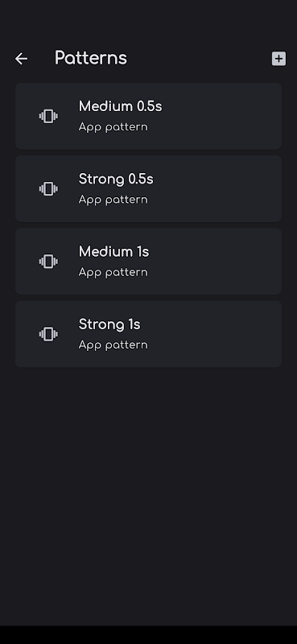Tap the vibration icon for Strong 0.5s
Image resolution: width=297 pixels, height=644 pixels.
coord(48,189)
